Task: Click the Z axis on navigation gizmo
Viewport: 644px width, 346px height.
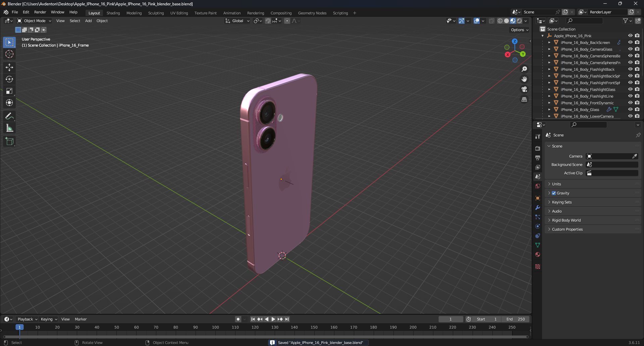Action: click(515, 41)
